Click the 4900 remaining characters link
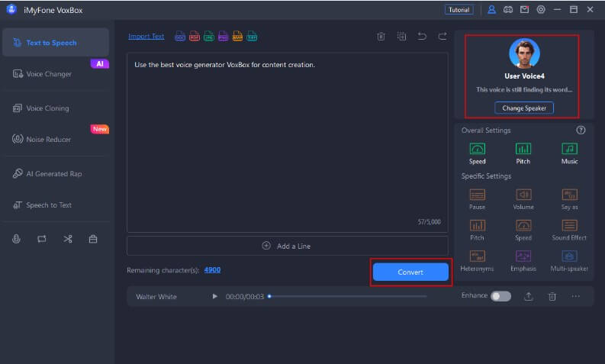Screen dimensions: 605x364 (x=212, y=270)
